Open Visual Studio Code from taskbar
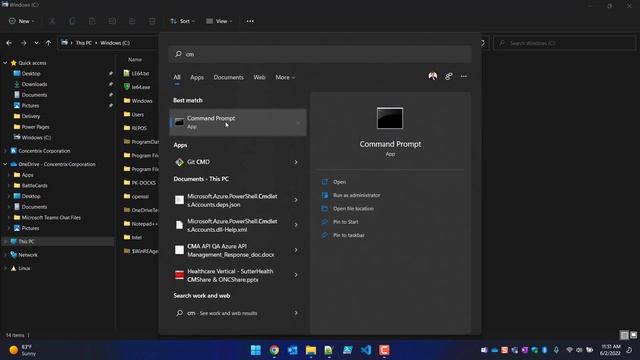Image resolution: width=640 pixels, height=360 pixels. pos(366,350)
